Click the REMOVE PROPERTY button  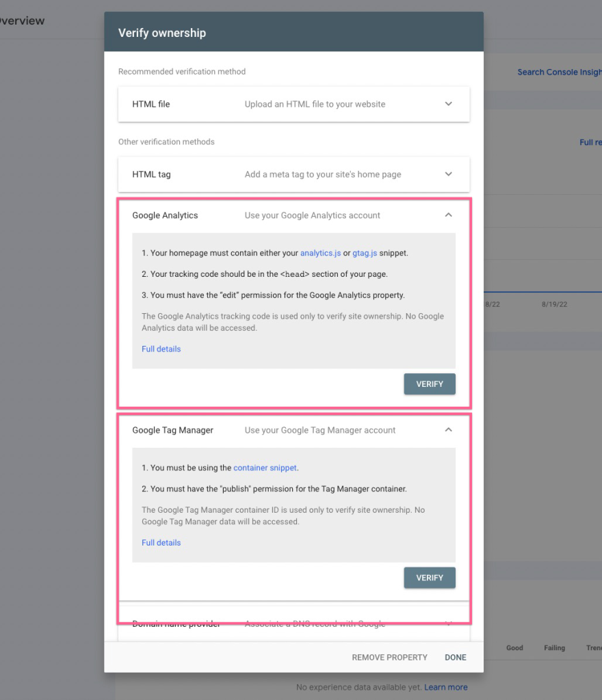click(x=389, y=657)
